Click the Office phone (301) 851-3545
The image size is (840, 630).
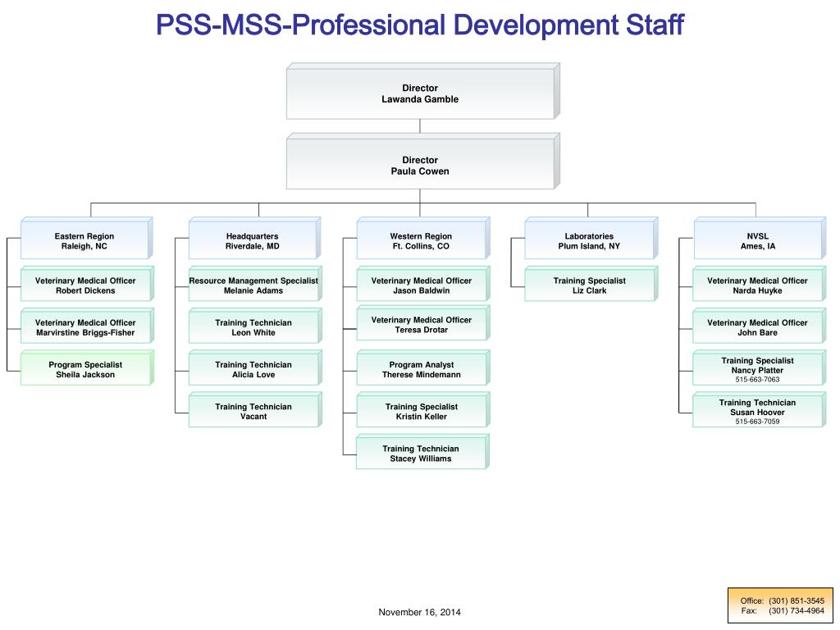[x=797, y=601]
